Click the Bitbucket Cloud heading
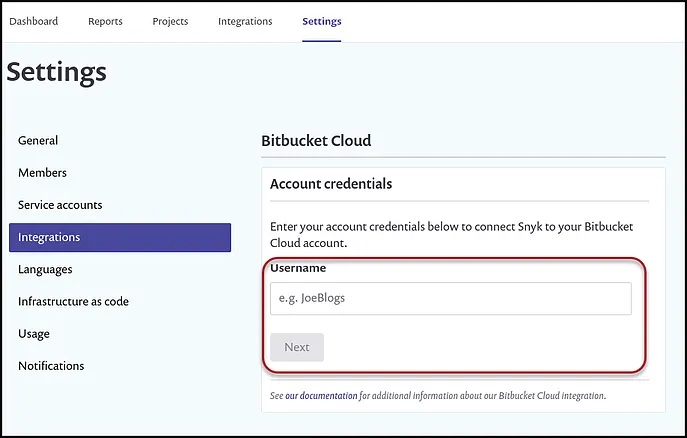 click(316, 141)
